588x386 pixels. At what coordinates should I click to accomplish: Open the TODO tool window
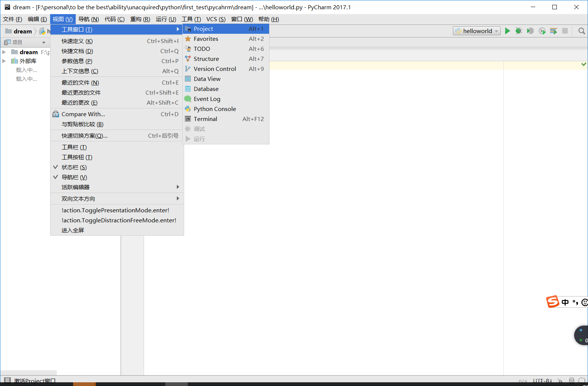pyautogui.click(x=226, y=49)
